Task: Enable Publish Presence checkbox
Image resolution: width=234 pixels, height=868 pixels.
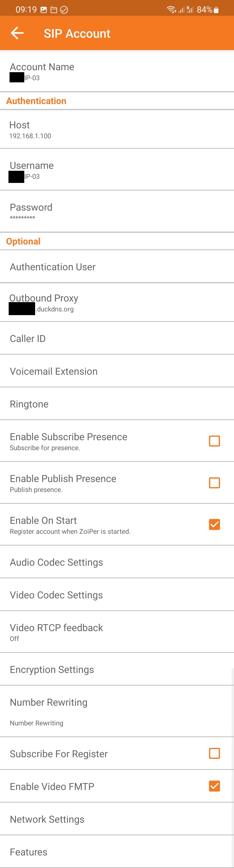Action: click(214, 482)
